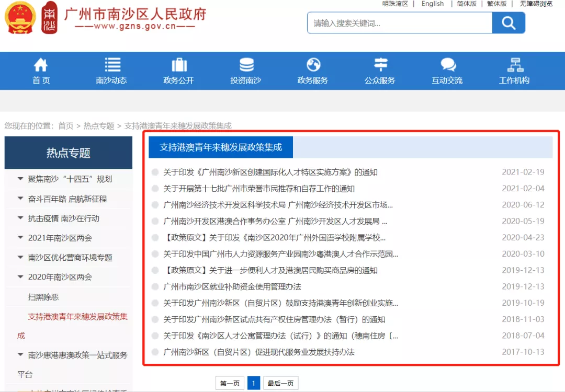
Task: Open the 首页 menu label
Action: 41,80
